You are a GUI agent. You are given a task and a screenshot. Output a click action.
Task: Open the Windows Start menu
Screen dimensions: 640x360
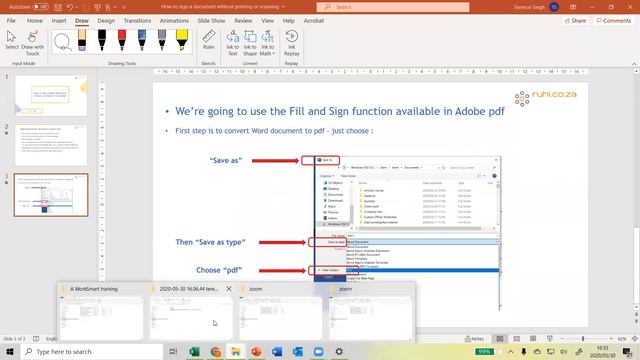10,351
